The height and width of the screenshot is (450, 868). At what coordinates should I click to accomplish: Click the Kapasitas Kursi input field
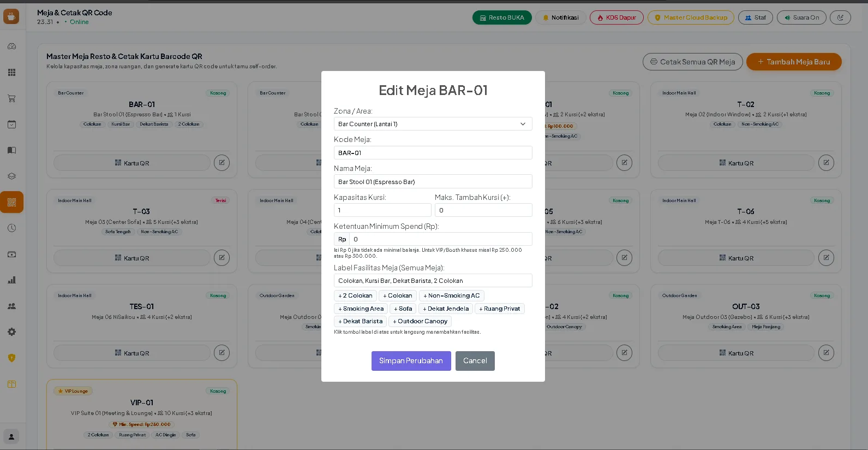[382, 210]
